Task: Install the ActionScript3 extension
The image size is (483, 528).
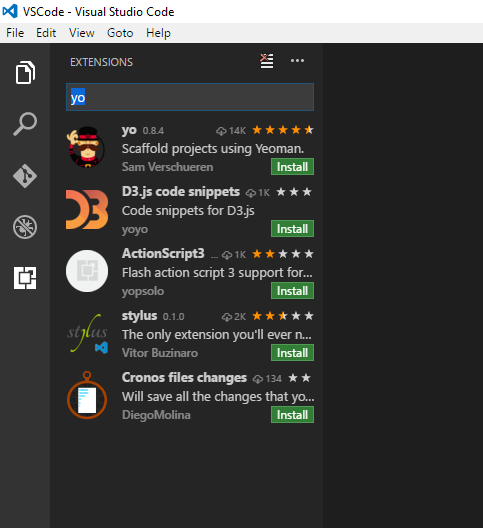Action: [292, 291]
